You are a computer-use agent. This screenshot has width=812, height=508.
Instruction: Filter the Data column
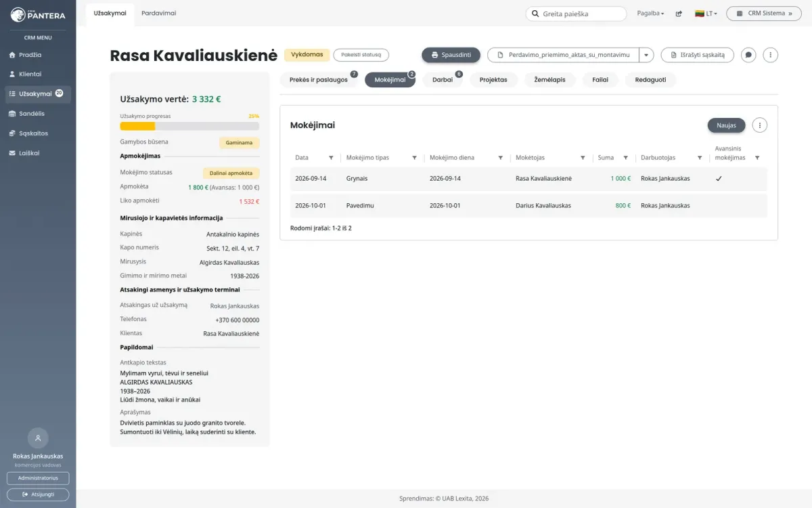point(331,158)
